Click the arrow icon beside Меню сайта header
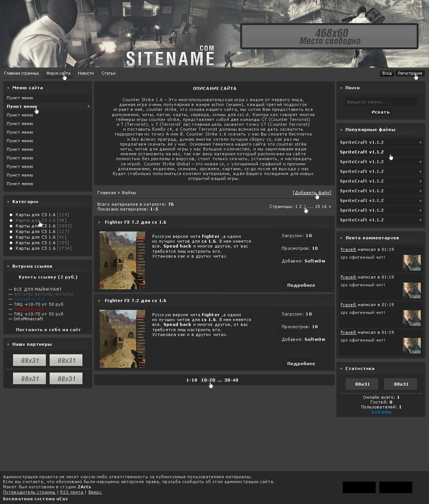This screenshot has width=429, height=504. click(8, 88)
